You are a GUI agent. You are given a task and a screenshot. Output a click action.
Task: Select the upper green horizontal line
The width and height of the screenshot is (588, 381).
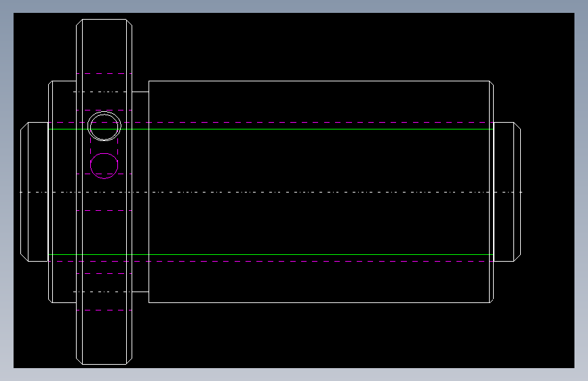(271, 129)
